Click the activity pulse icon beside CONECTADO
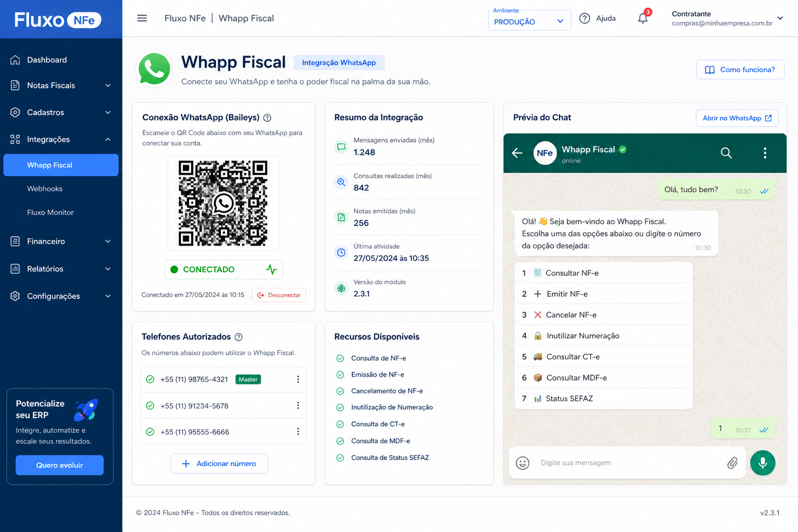 point(271,269)
